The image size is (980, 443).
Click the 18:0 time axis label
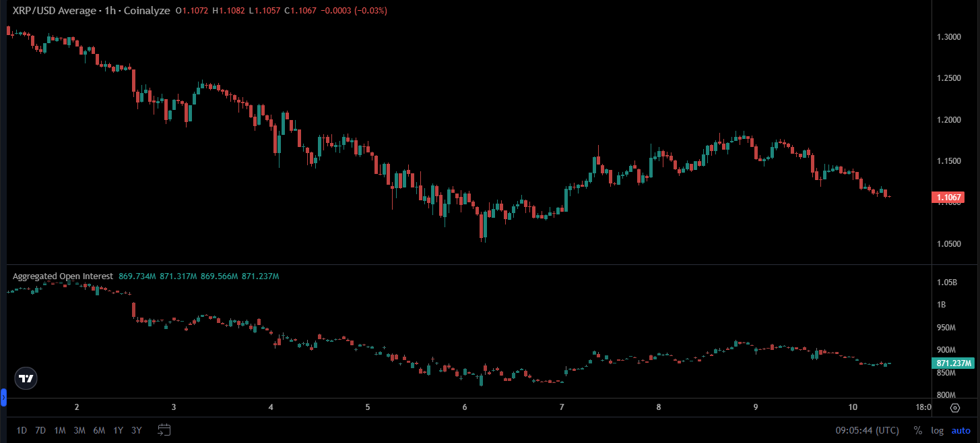924,407
